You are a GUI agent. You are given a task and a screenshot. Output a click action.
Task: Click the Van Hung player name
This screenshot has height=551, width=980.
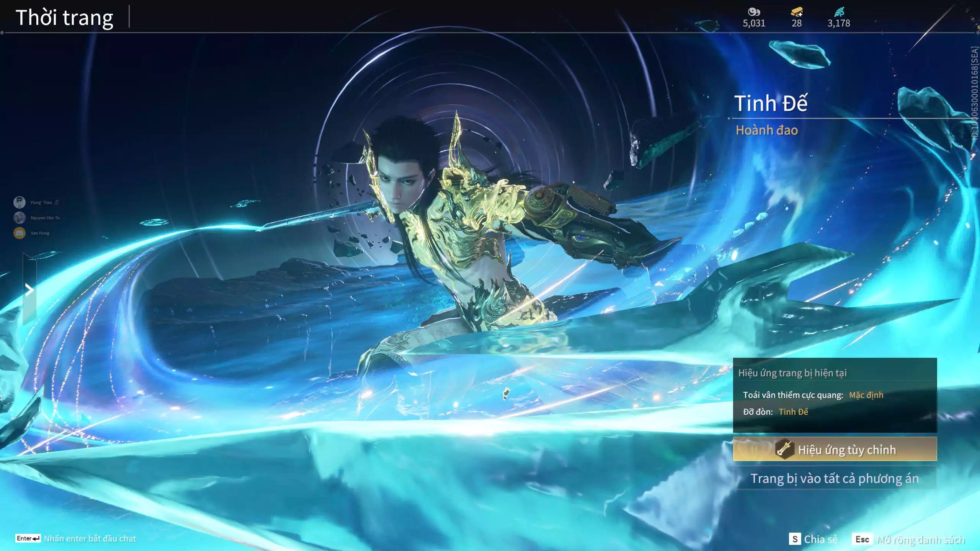40,233
